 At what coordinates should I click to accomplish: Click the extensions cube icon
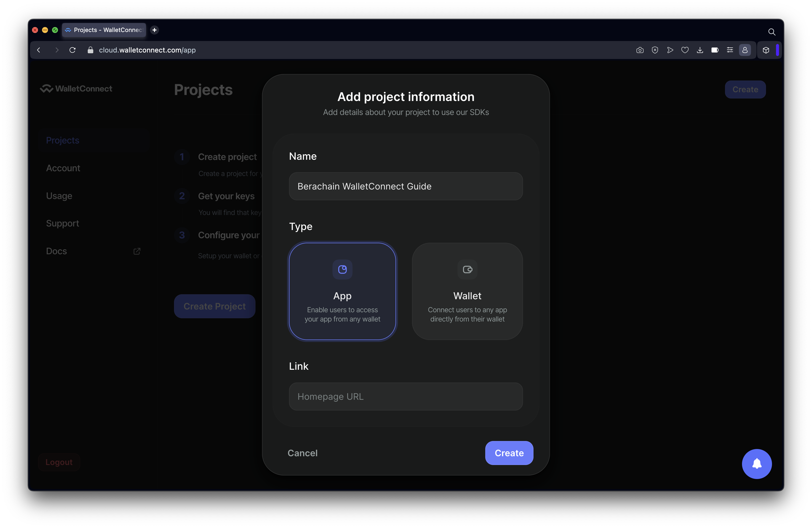pos(766,50)
